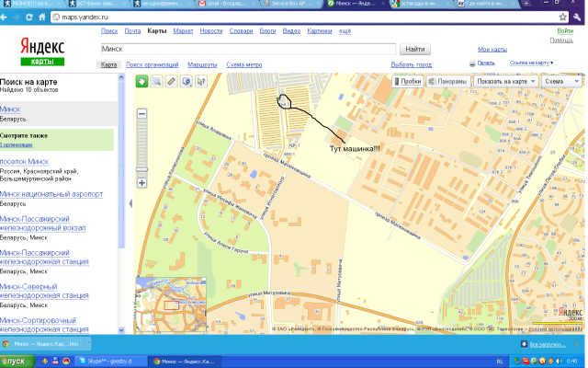Select the ruler distance measuring tool
The width and height of the screenshot is (588, 368).
click(172, 82)
